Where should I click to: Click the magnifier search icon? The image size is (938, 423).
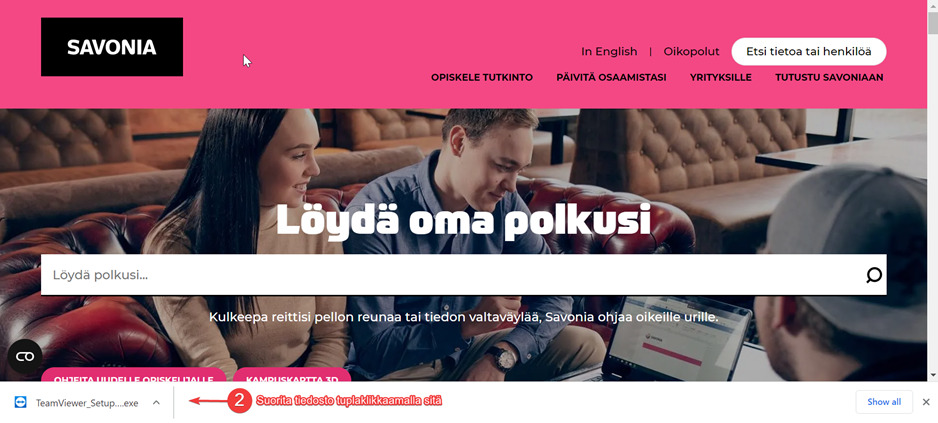tap(874, 275)
